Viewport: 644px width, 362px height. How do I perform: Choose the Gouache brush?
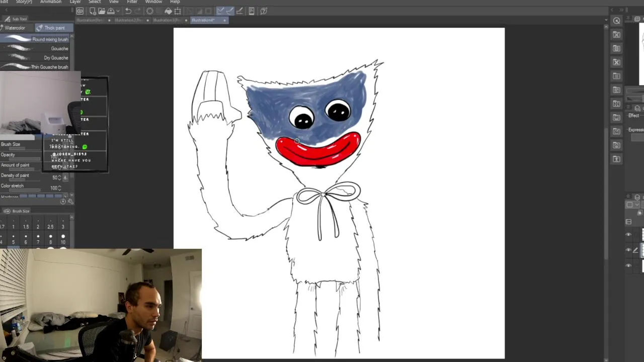pos(35,49)
